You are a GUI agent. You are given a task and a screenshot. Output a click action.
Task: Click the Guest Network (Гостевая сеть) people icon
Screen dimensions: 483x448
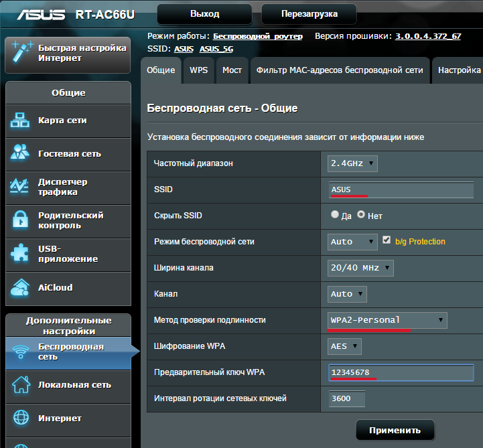(x=20, y=153)
